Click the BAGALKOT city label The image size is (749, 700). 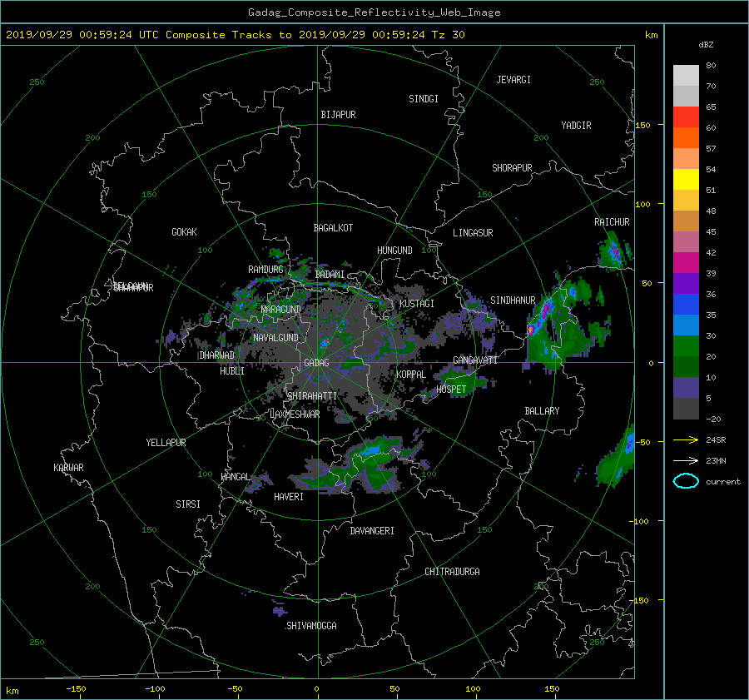pyautogui.click(x=333, y=228)
